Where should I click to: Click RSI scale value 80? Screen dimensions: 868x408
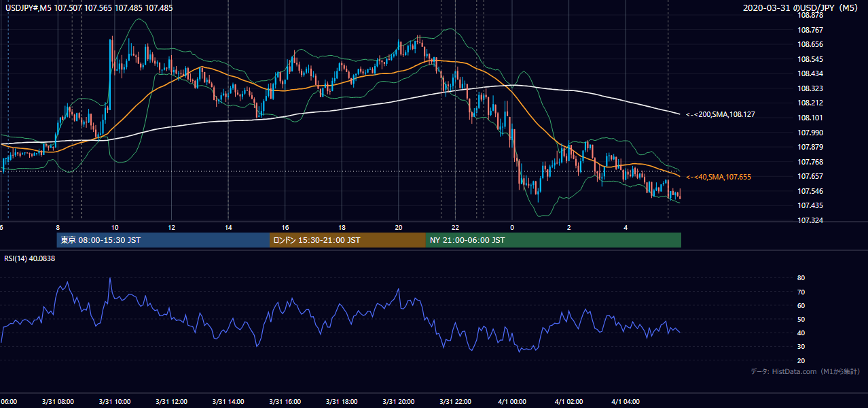coord(801,278)
